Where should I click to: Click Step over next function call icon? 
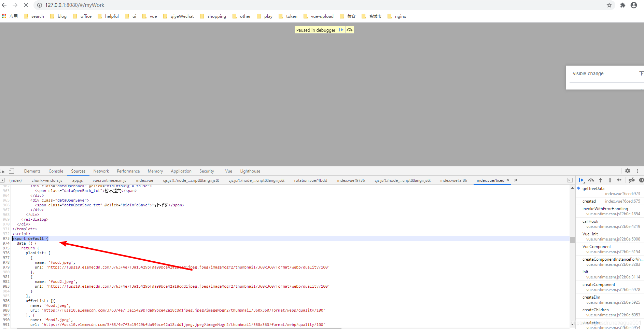(x=591, y=180)
